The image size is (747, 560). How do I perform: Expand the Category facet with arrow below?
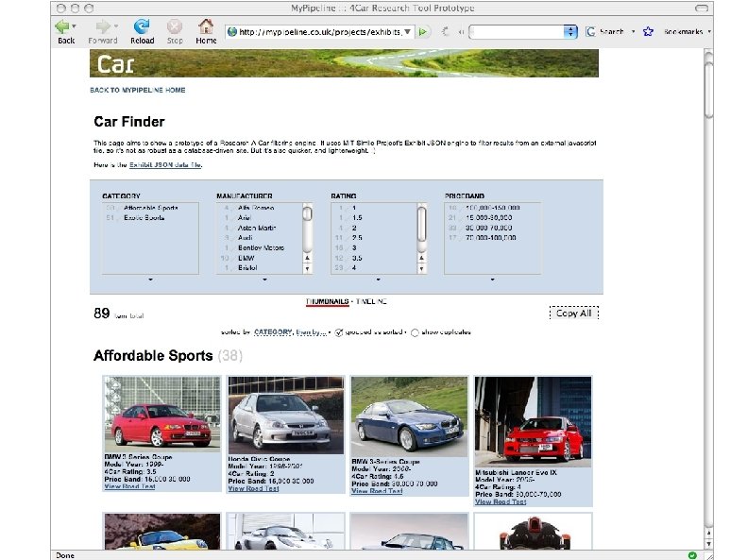coord(150,280)
